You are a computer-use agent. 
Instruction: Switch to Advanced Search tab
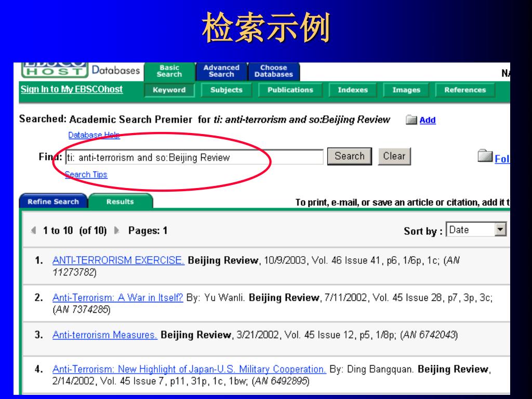[x=221, y=71]
